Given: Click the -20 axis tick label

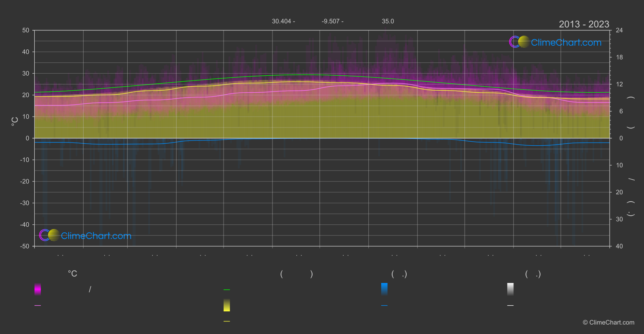Looking at the screenshot, I should 25,181.
